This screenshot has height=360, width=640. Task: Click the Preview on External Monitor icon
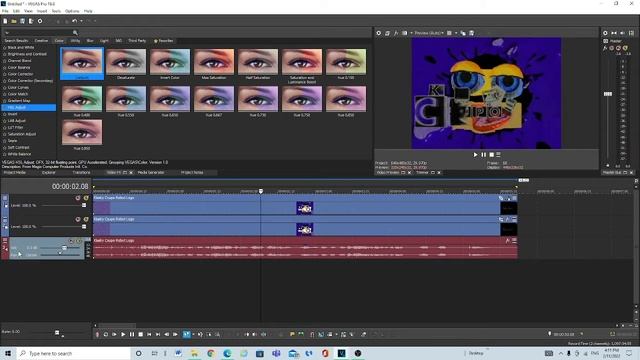(387, 33)
